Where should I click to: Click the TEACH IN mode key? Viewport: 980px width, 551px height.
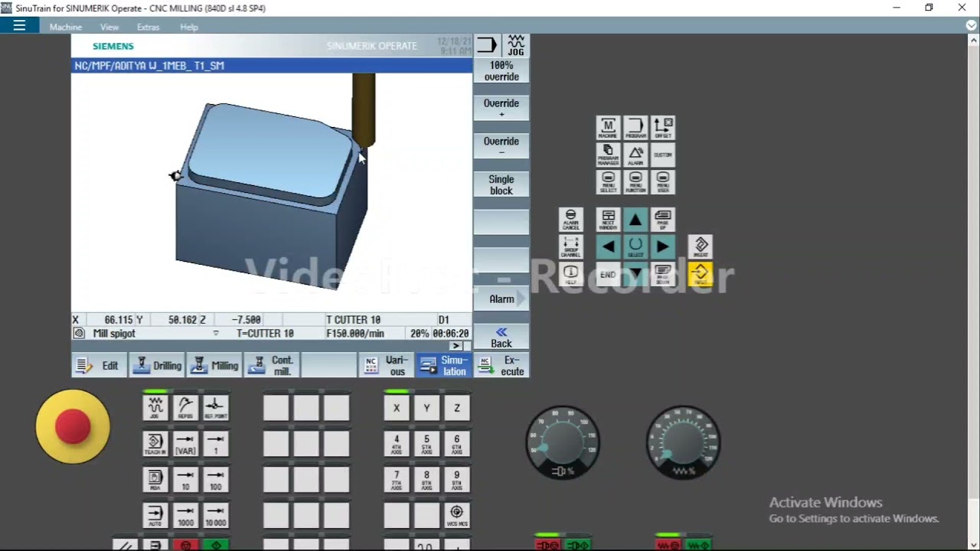[x=155, y=443]
